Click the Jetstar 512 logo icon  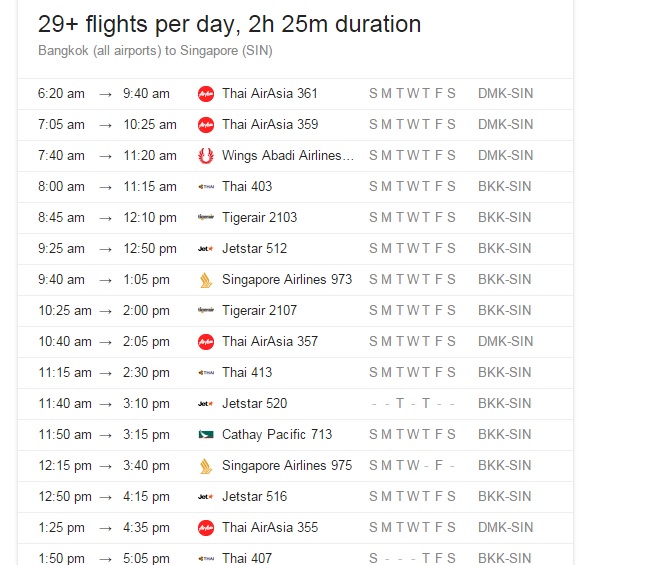(x=206, y=249)
